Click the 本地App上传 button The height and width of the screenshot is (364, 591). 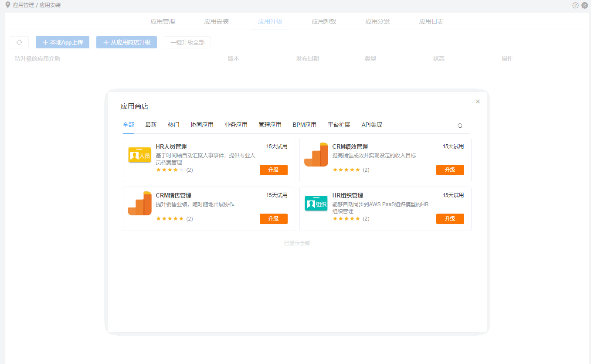point(62,42)
